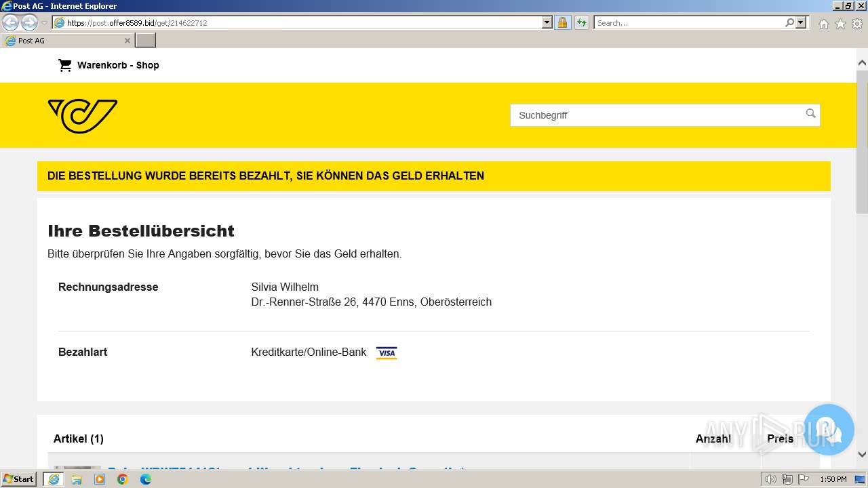
Task: Click the Visa card icon
Action: [387, 352]
